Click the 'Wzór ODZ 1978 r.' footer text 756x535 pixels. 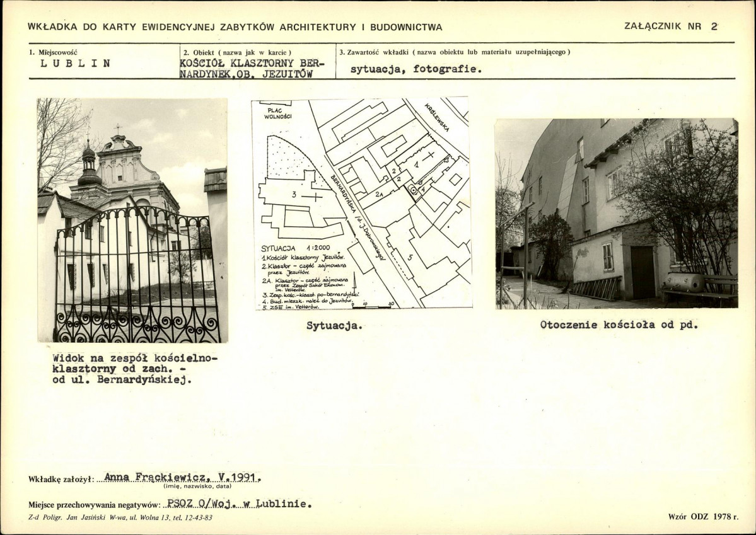click(x=702, y=517)
